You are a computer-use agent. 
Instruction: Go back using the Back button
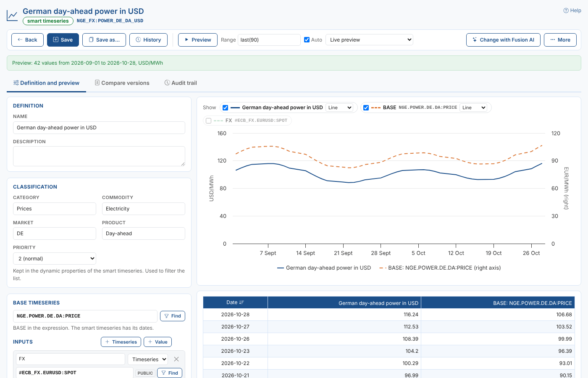(27, 40)
